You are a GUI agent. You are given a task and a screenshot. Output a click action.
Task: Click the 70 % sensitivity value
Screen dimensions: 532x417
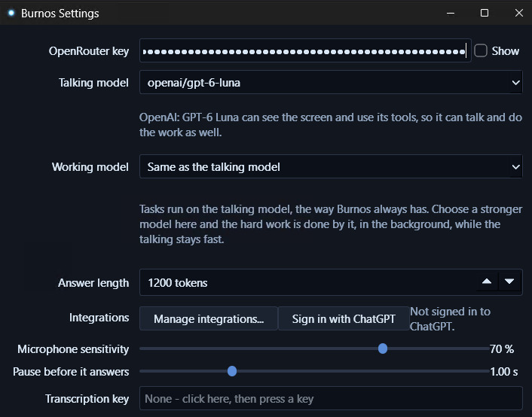pos(502,349)
